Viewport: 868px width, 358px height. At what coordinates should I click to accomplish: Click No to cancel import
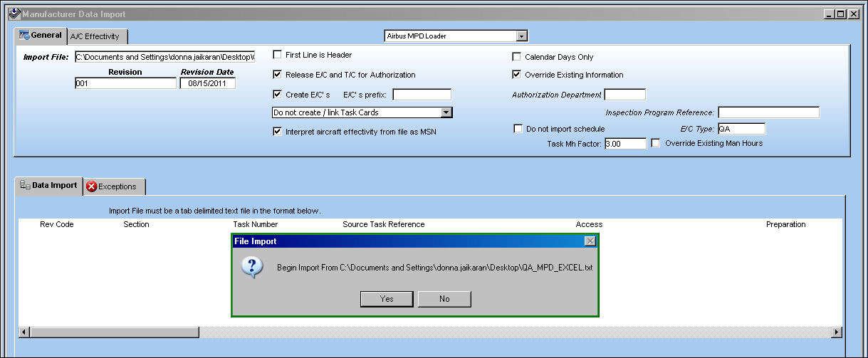pos(444,299)
